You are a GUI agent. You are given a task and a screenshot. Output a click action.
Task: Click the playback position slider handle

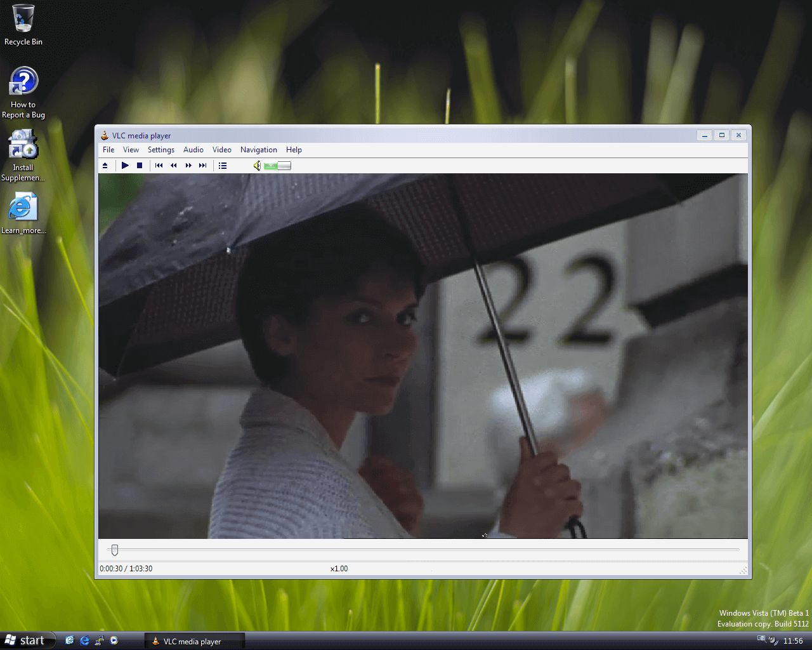tap(115, 550)
